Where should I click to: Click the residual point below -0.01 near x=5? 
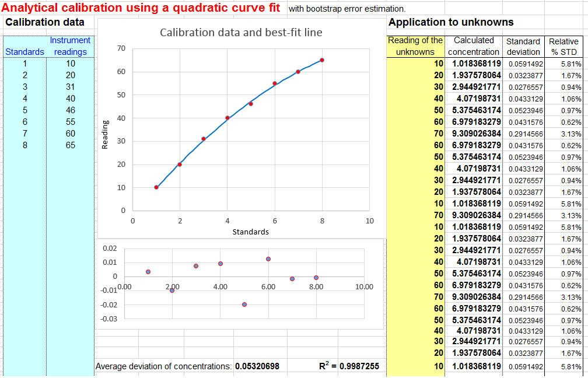243,304
